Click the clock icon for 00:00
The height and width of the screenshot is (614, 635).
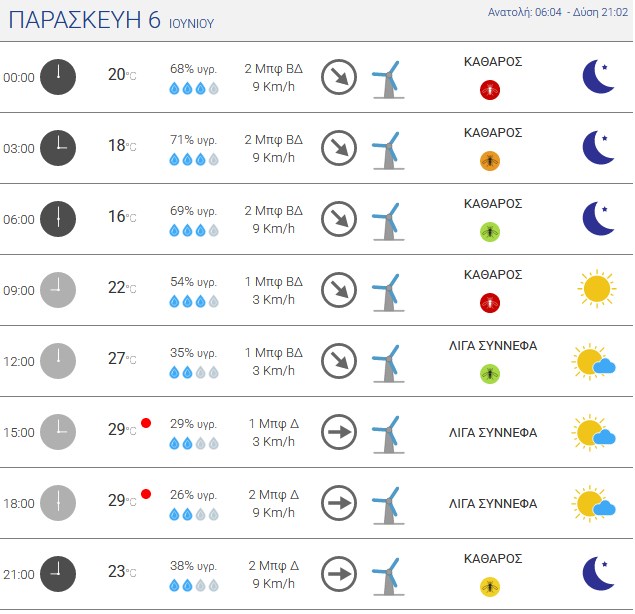tap(58, 77)
